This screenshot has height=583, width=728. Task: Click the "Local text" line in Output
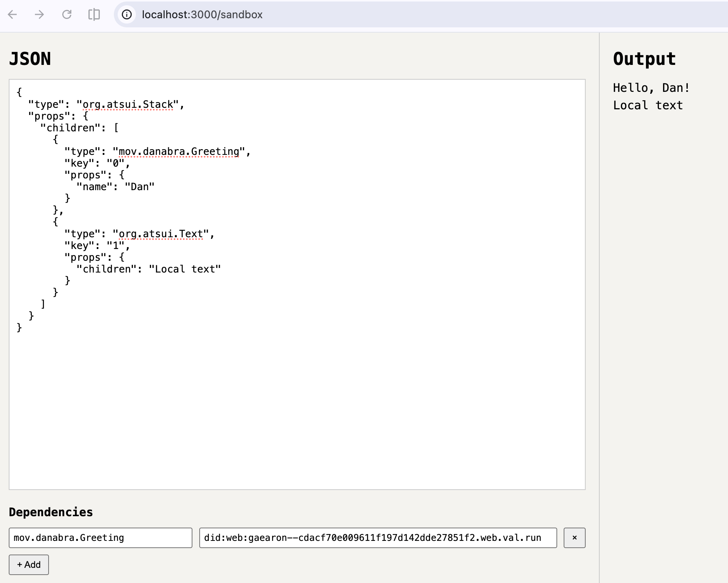click(648, 105)
